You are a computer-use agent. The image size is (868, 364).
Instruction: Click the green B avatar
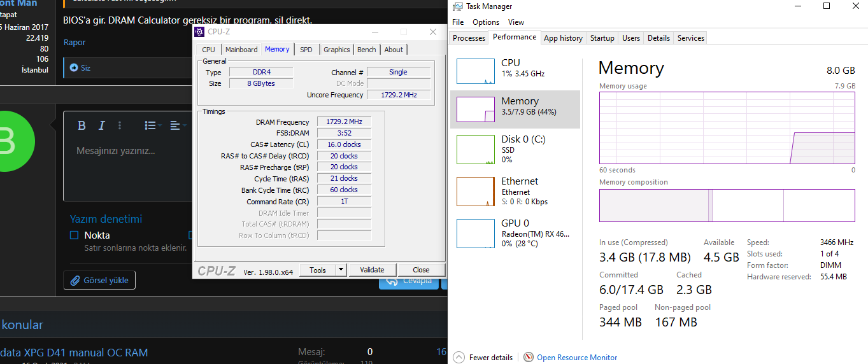coord(10,141)
